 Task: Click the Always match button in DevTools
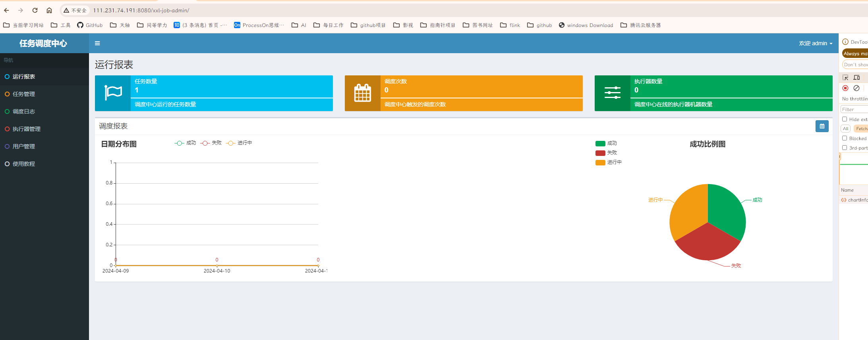tap(855, 54)
